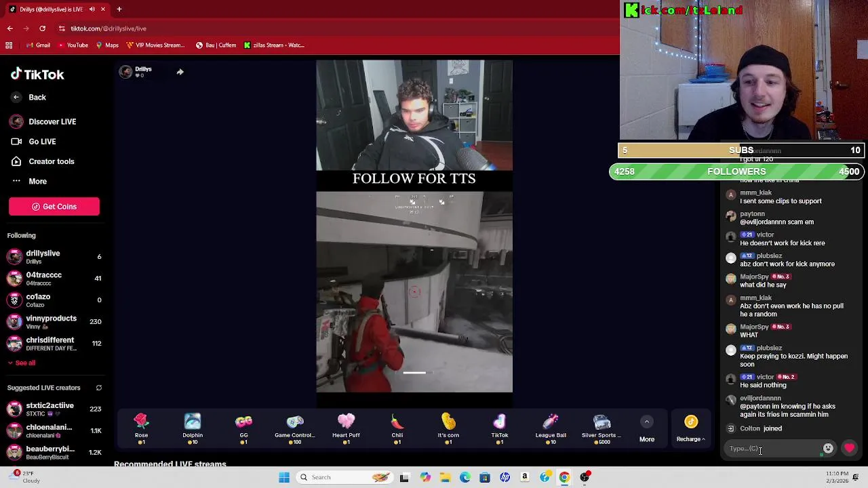Click the Get Coins button
The image size is (868, 488).
(54, 207)
